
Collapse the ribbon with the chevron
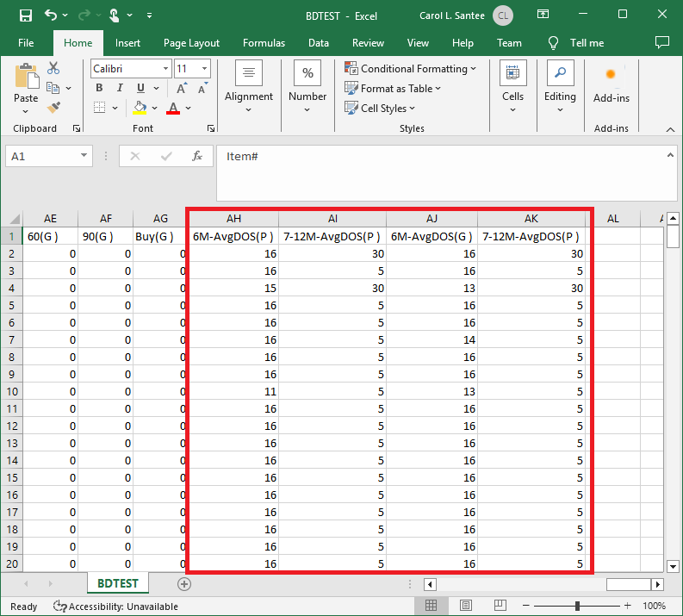click(x=670, y=129)
